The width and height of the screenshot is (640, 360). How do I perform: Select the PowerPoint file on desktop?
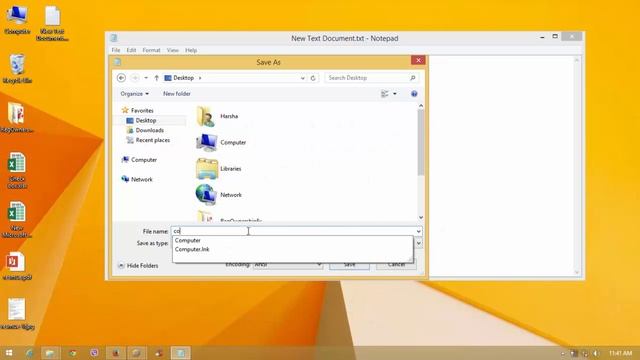tap(17, 267)
